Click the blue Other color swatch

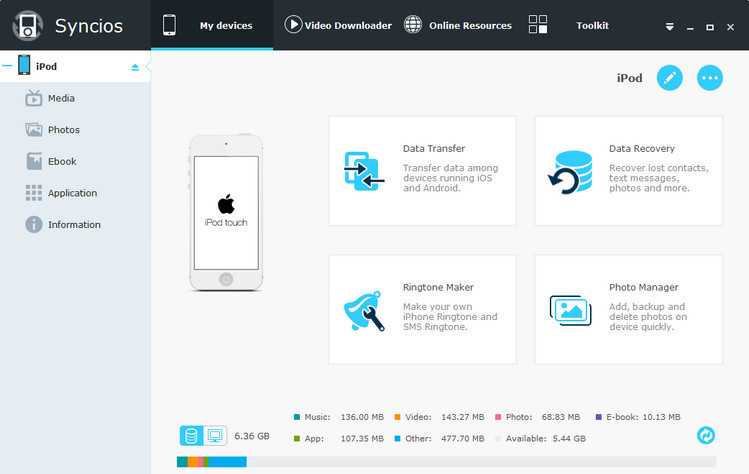397,439
